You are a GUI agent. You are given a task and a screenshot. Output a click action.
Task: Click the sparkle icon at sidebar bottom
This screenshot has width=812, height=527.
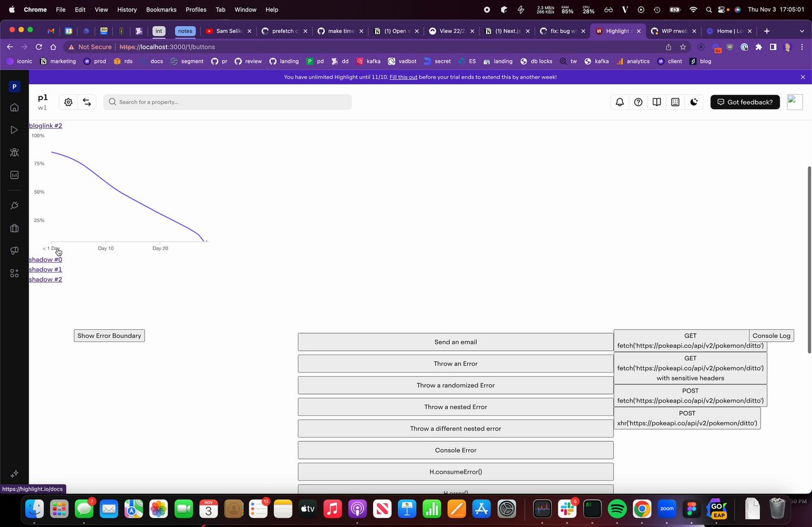point(15,474)
